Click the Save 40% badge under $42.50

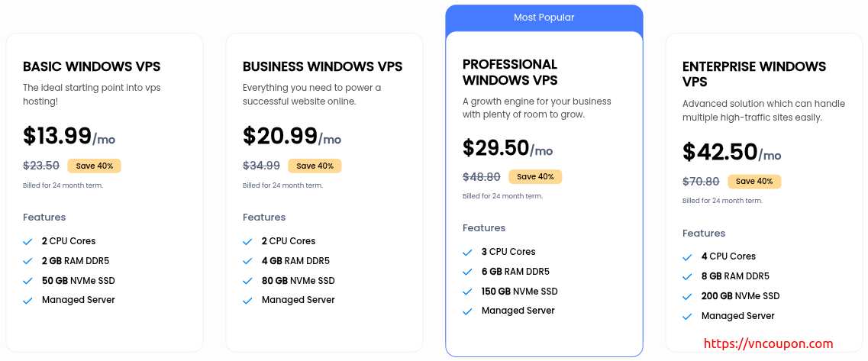(x=754, y=182)
